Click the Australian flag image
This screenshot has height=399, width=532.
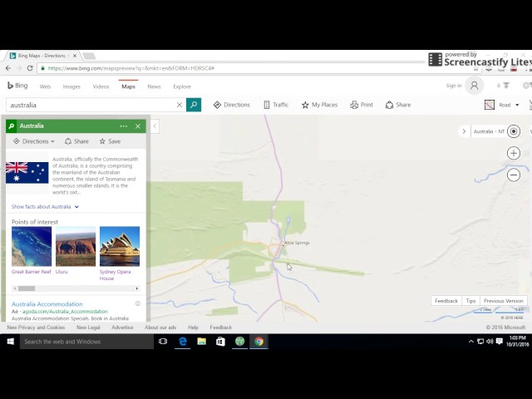point(27,173)
